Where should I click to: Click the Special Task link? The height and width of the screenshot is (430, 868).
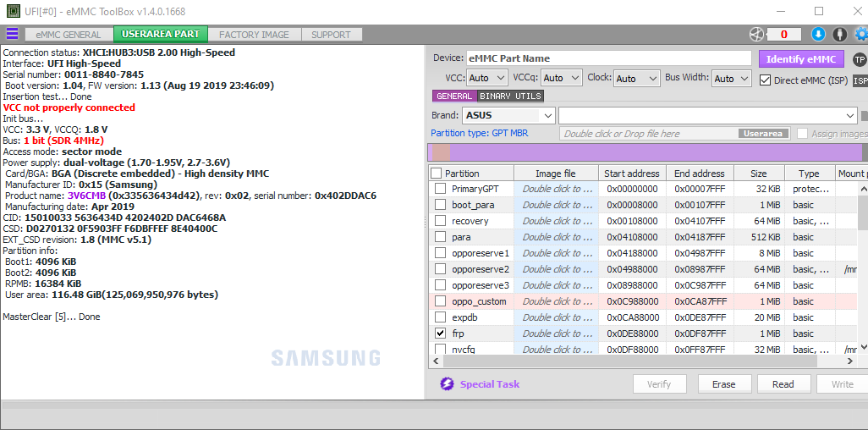click(490, 384)
